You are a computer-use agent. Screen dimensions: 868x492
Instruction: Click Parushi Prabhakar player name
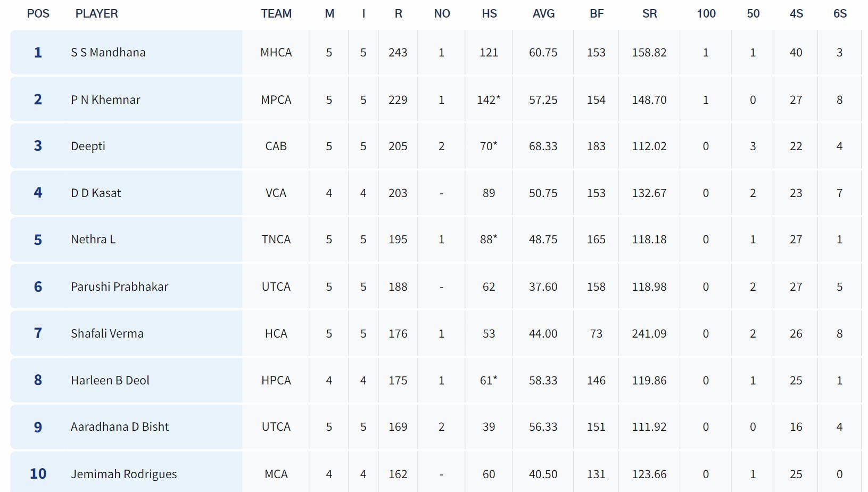119,286
